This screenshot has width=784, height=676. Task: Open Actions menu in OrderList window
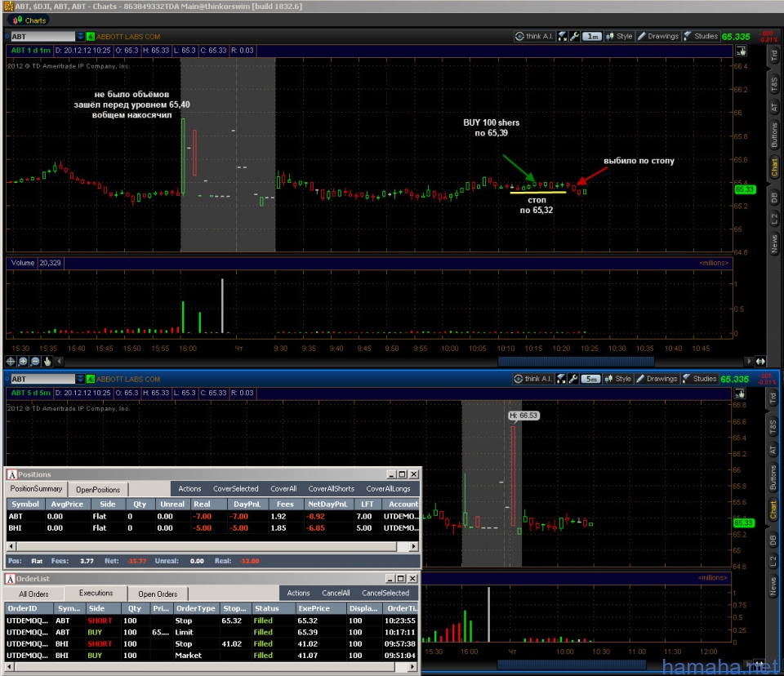[298, 593]
